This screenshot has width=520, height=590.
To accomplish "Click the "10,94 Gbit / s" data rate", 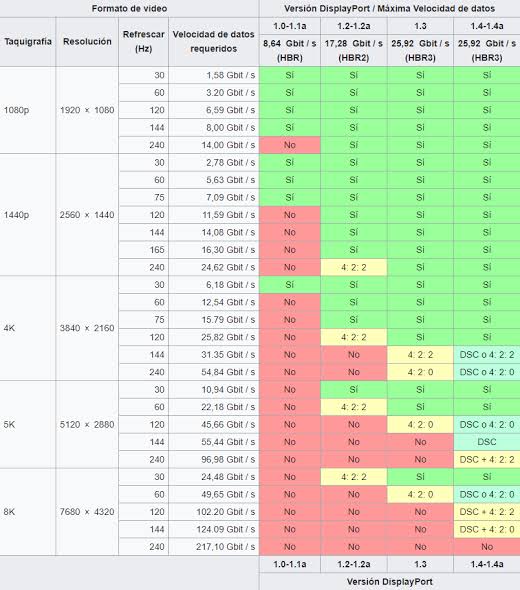I will pyautogui.click(x=228, y=389).
